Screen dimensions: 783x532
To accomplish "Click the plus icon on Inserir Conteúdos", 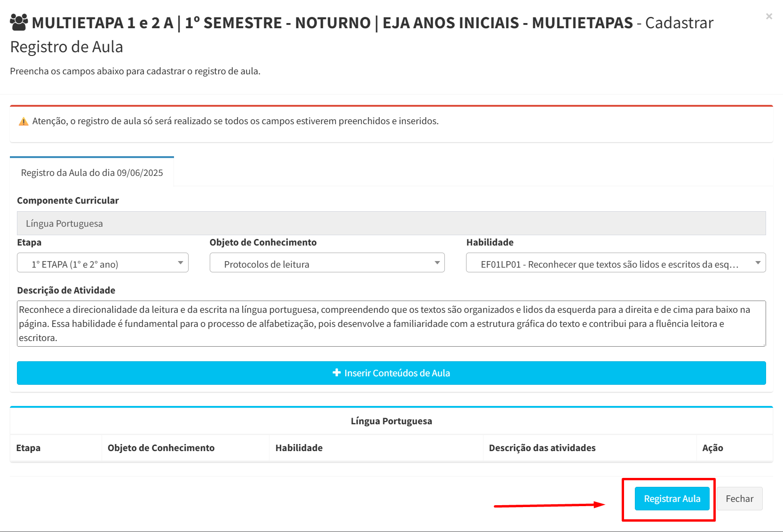I will pyautogui.click(x=337, y=373).
